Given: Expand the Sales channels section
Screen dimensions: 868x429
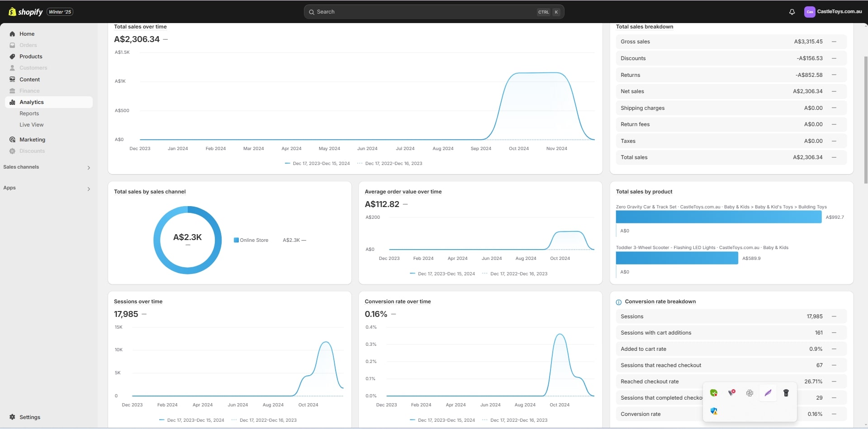Looking at the screenshot, I should tap(89, 168).
